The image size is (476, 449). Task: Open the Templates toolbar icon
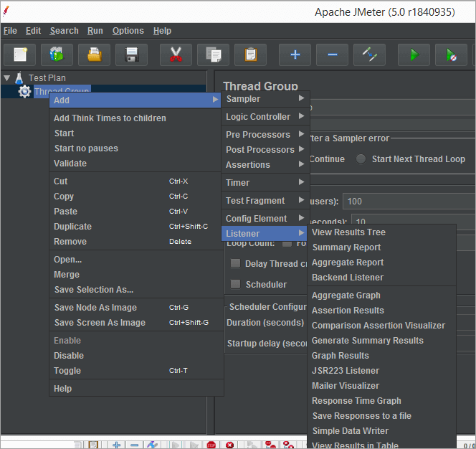(57, 55)
